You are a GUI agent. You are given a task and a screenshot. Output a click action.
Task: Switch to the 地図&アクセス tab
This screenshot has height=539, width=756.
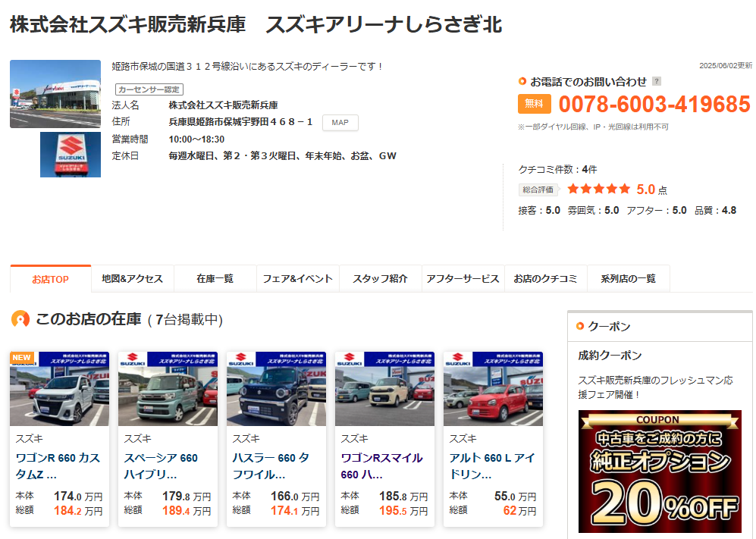click(133, 279)
